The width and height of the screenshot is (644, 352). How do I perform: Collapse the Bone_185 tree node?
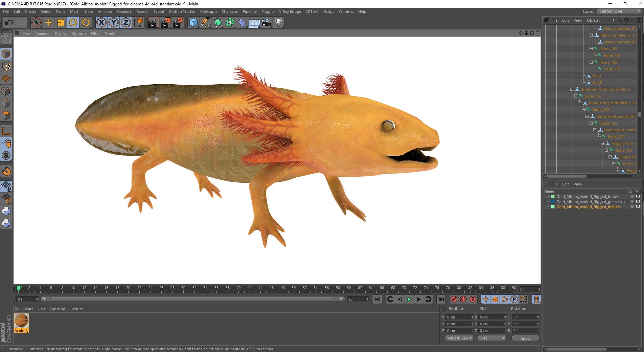point(591,62)
